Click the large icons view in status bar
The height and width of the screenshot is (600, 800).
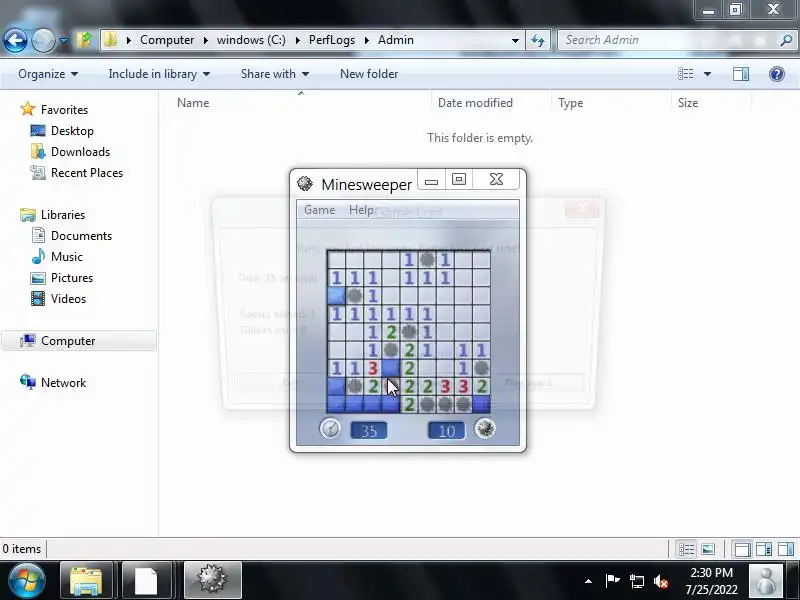708,549
